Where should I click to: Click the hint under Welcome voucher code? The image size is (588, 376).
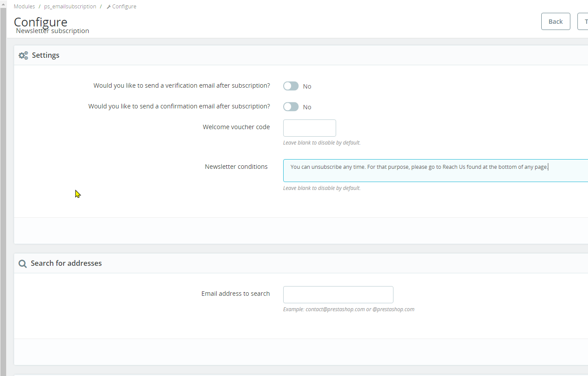pyautogui.click(x=322, y=143)
